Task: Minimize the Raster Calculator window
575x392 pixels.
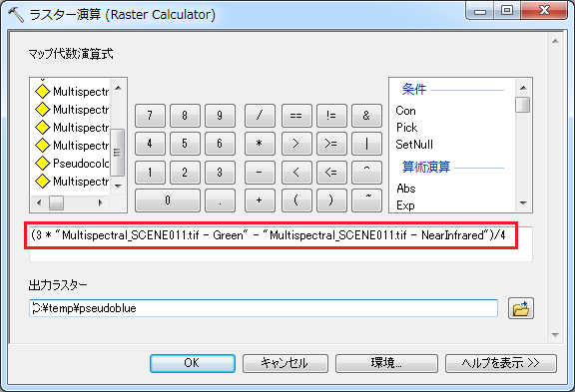Action: [x=480, y=10]
